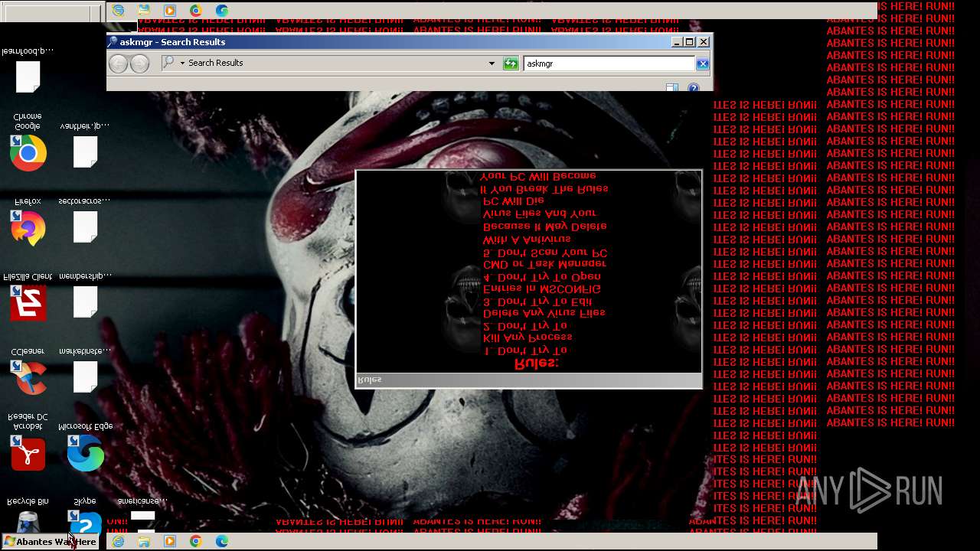The image size is (980, 551).
Task: Open the address bar history dropdown arrow
Action: click(x=492, y=64)
